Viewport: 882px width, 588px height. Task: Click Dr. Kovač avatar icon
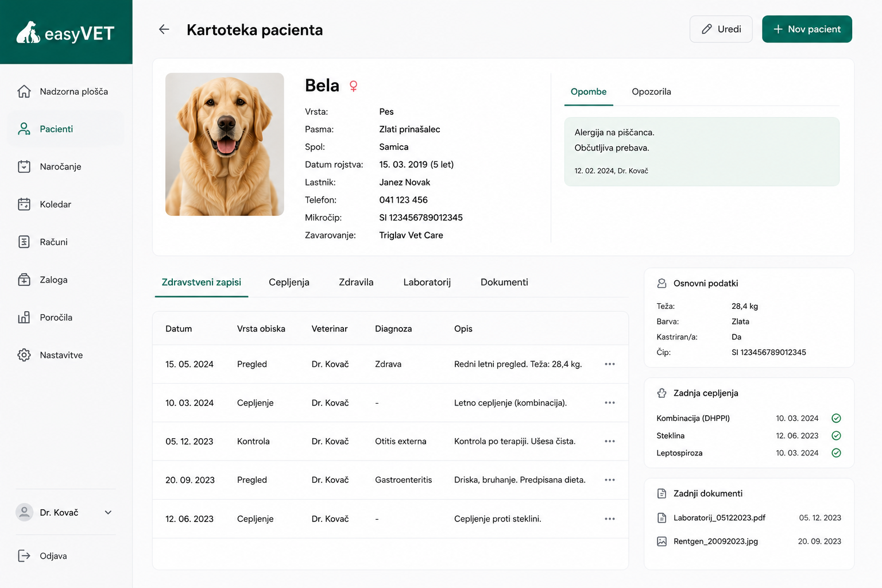pos(24,512)
